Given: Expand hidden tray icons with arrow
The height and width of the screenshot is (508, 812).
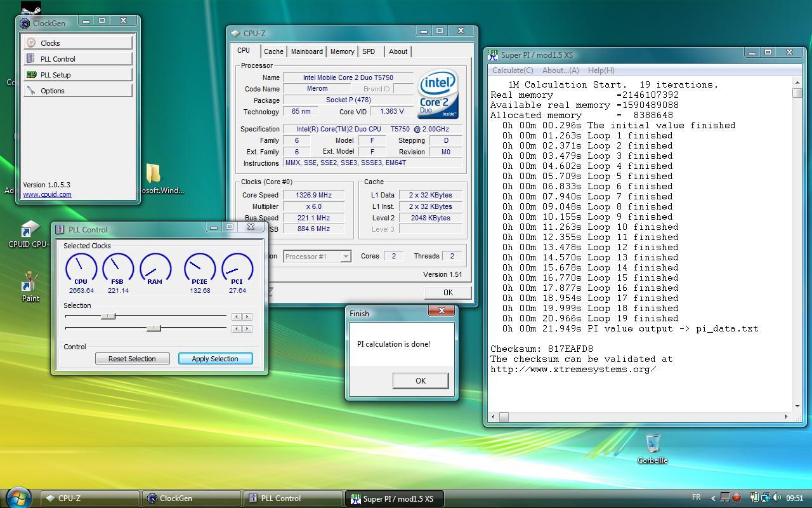Looking at the screenshot, I should [x=713, y=498].
